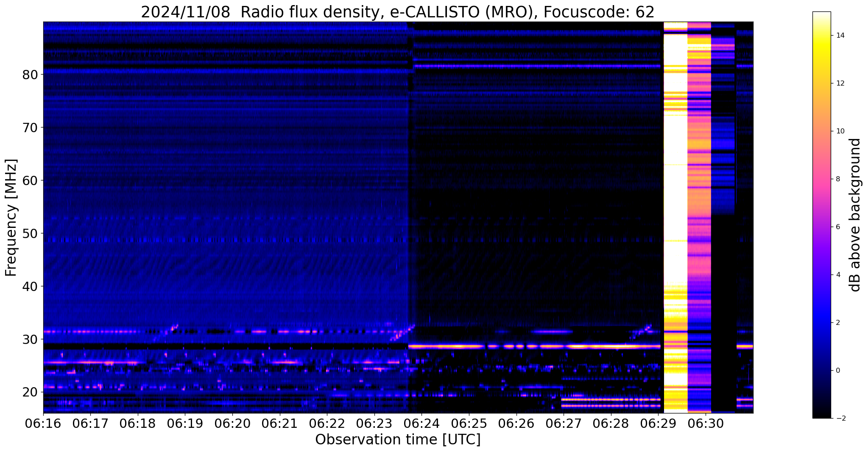
Task: Click the 'dB above background' colorbar label
Action: (855, 215)
